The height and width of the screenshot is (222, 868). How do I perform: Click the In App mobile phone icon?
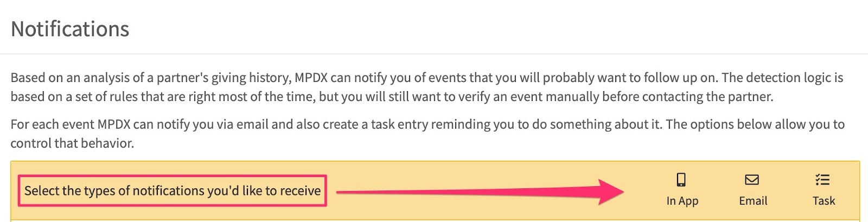(681, 180)
